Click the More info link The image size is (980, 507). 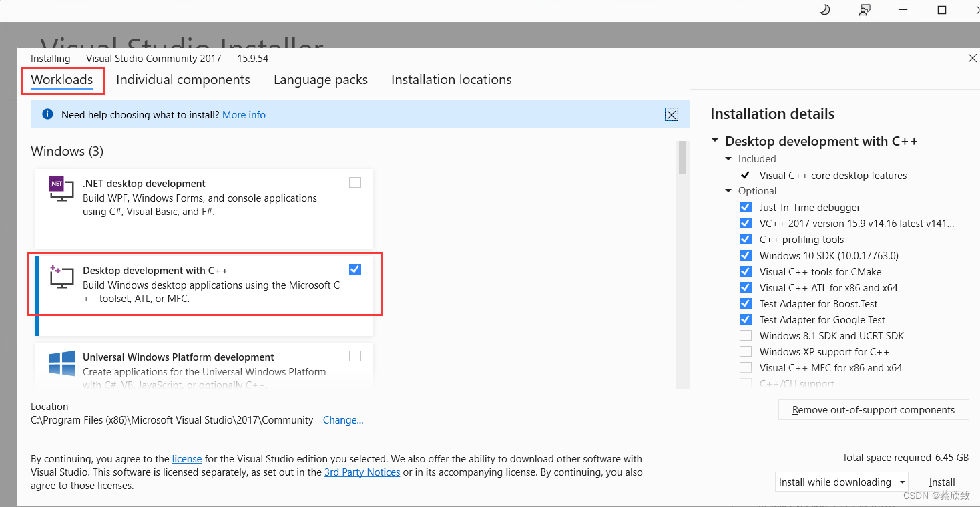coord(244,115)
